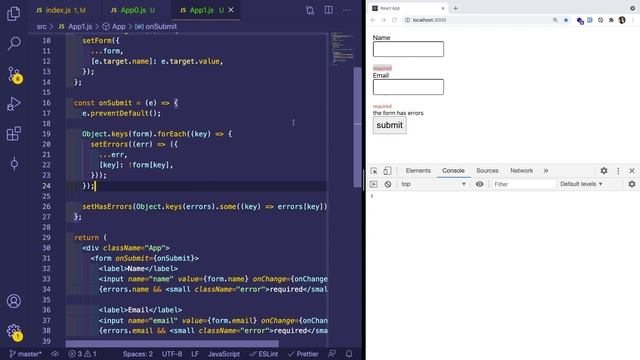Select the React App browser tab
This screenshot has height=360, width=640.
point(408,8)
